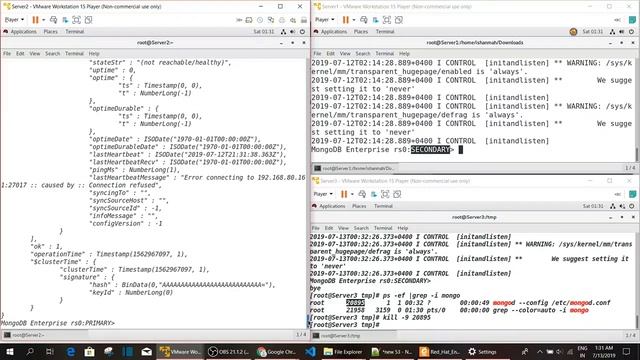This screenshot has width=640, height=360.
Task: Open Visual Studio Code from the taskbar
Action: (x=310, y=351)
